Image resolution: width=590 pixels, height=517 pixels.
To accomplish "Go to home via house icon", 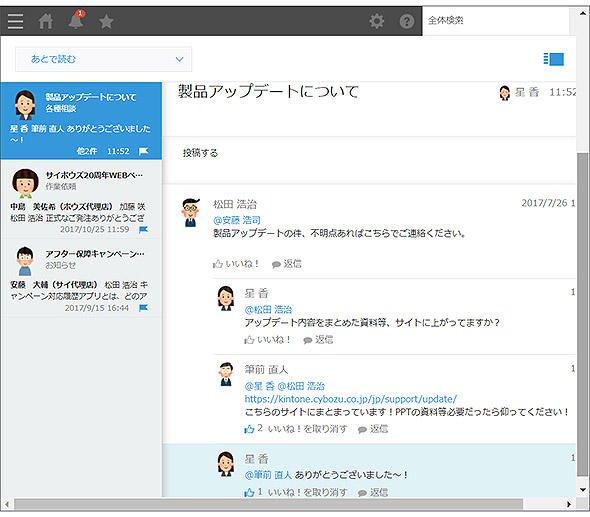I will pos(46,21).
